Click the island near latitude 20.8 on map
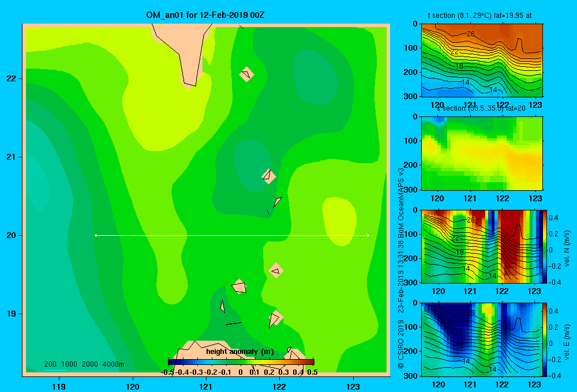 pos(269,176)
